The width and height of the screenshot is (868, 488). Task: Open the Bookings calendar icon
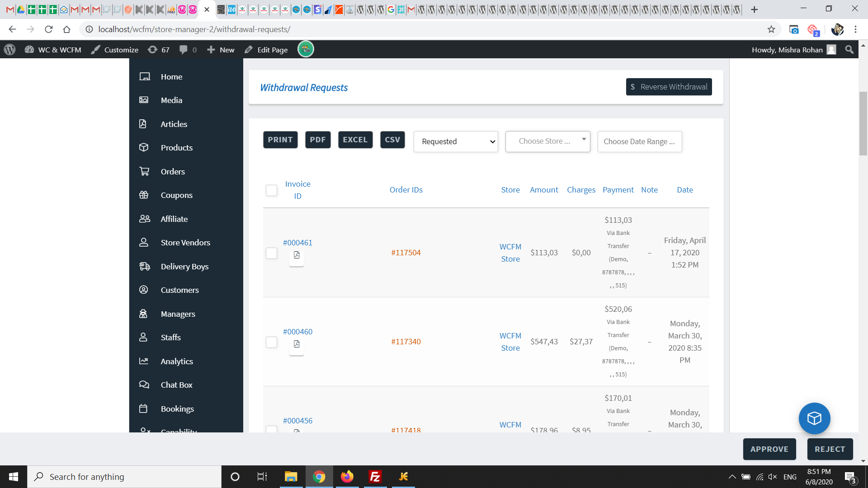coord(143,408)
